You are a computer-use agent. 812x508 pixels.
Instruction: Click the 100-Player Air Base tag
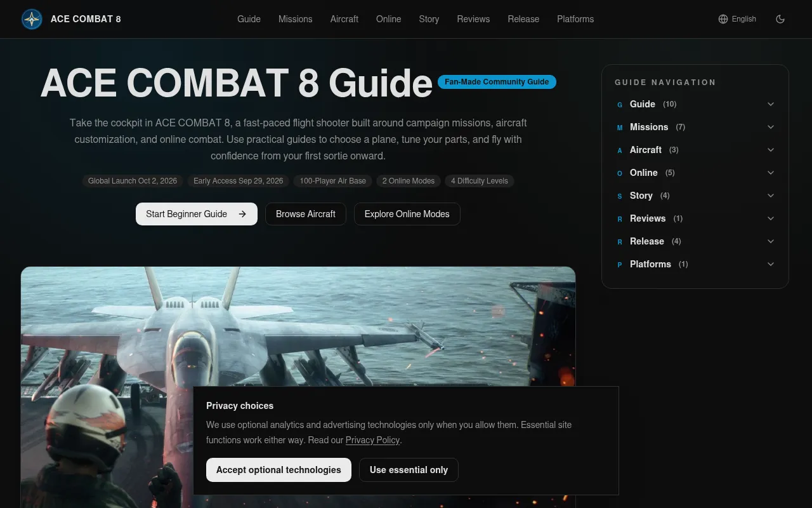(332, 181)
